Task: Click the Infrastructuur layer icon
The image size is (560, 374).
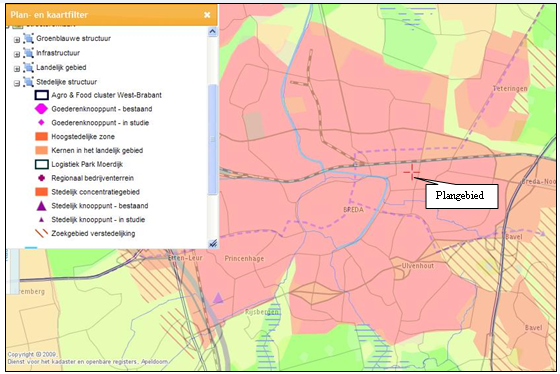Action: [x=28, y=53]
